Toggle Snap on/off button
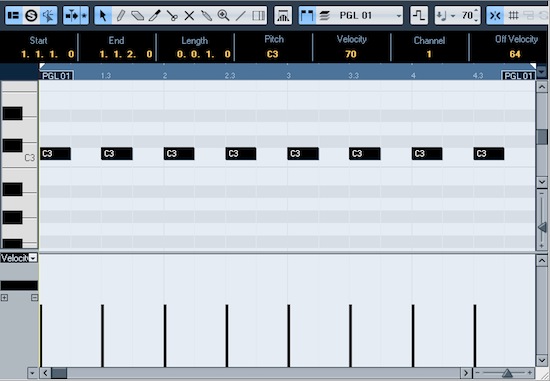The width and height of the screenshot is (550, 381). coord(495,16)
